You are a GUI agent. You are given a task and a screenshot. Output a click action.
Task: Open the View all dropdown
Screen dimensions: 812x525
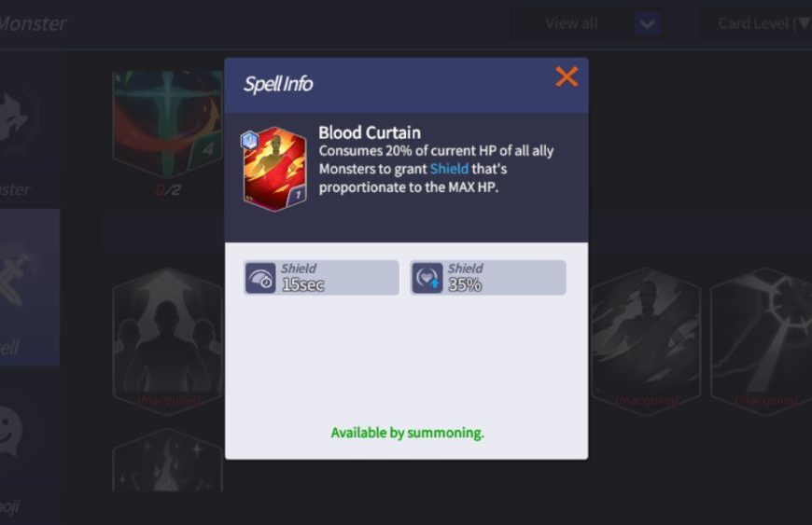(x=586, y=23)
